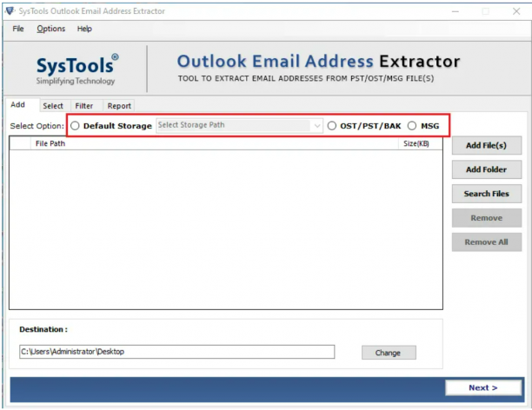Click the Destination path input field
The image size is (532, 410).
(x=176, y=352)
